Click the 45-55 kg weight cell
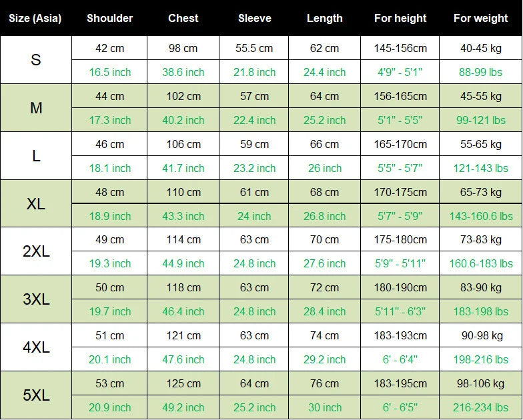 coord(480,96)
